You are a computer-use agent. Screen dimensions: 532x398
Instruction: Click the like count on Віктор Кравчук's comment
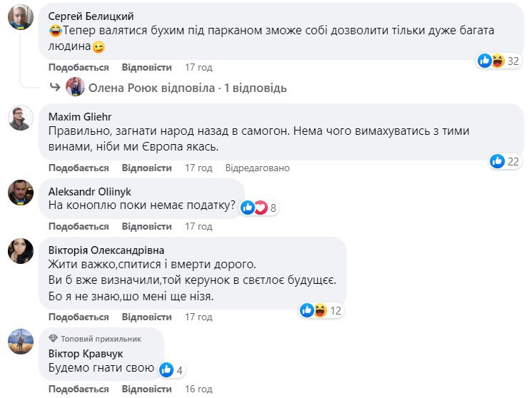pyautogui.click(x=172, y=369)
